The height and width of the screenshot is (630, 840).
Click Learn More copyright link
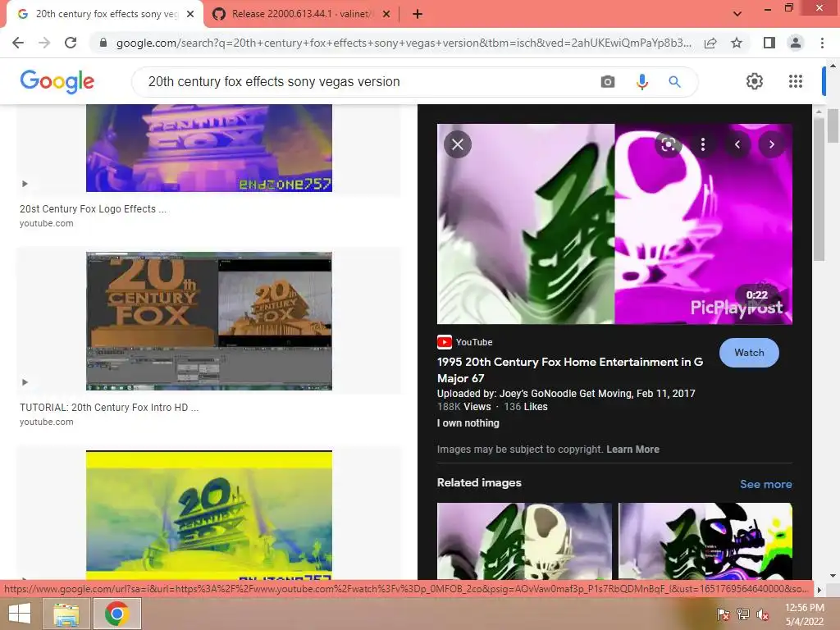point(632,450)
